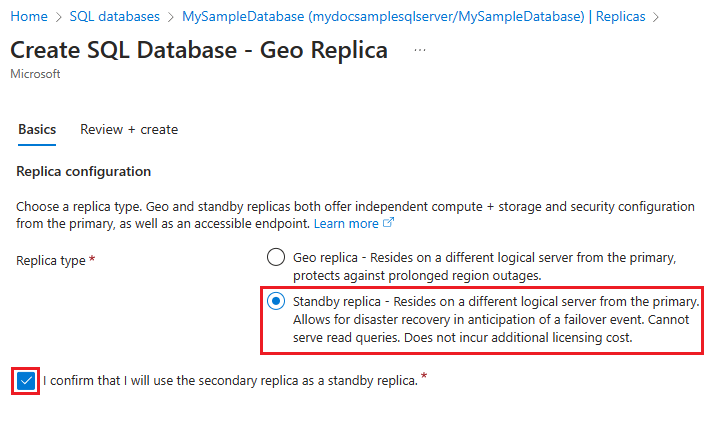Click the Replica configuration section heading
The height and width of the screenshot is (421, 706).
pyautogui.click(x=84, y=172)
